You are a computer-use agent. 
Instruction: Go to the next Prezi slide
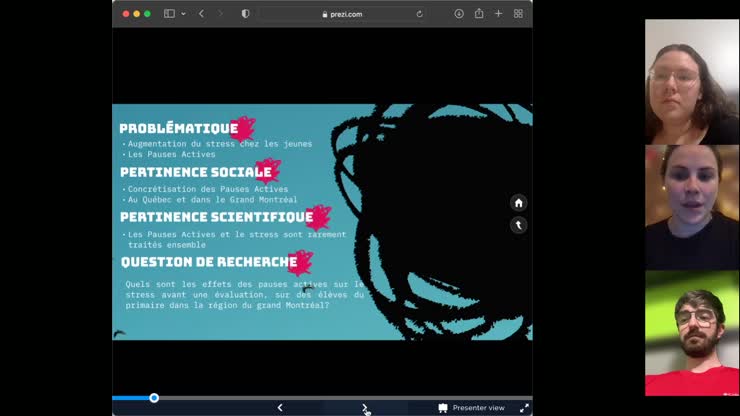coord(365,408)
